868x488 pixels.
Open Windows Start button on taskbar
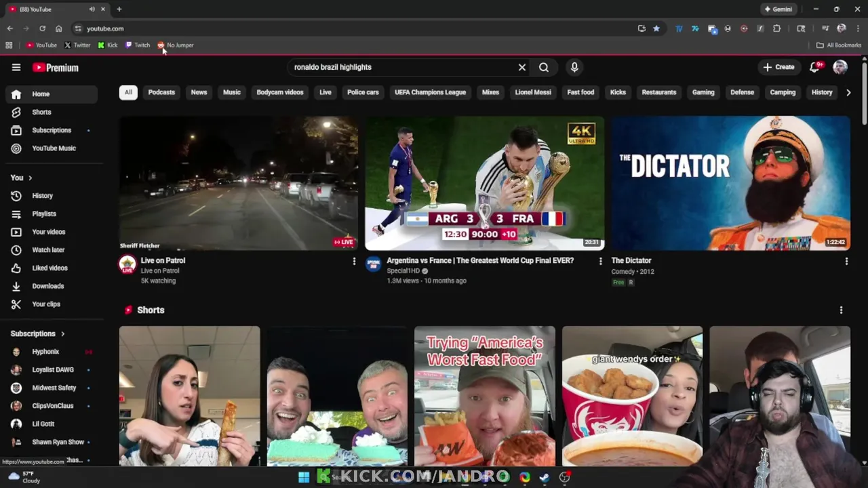pyautogui.click(x=304, y=477)
